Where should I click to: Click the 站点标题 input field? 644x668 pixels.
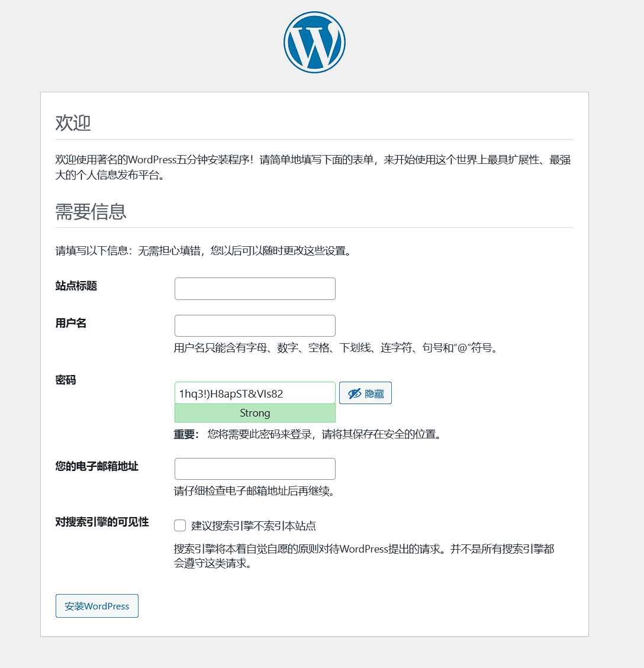click(x=255, y=289)
